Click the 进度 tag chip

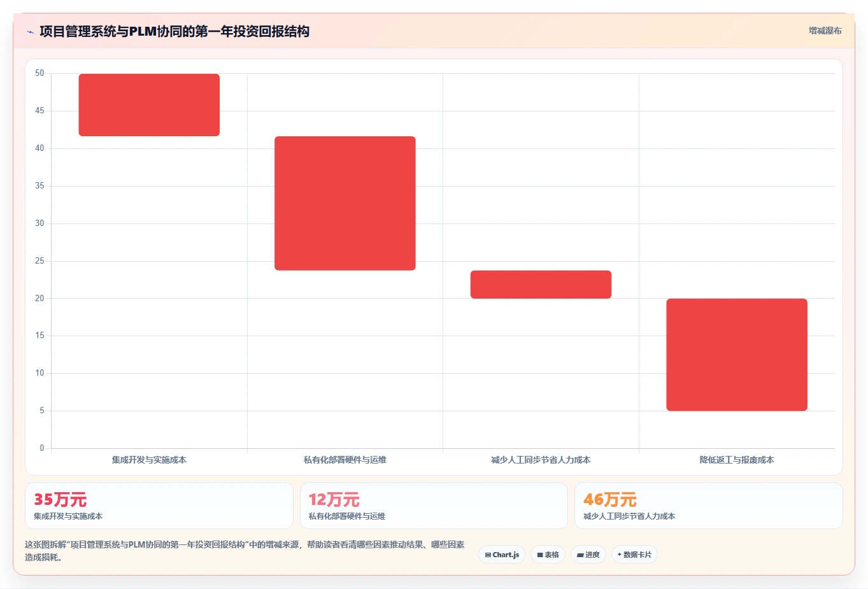point(588,555)
